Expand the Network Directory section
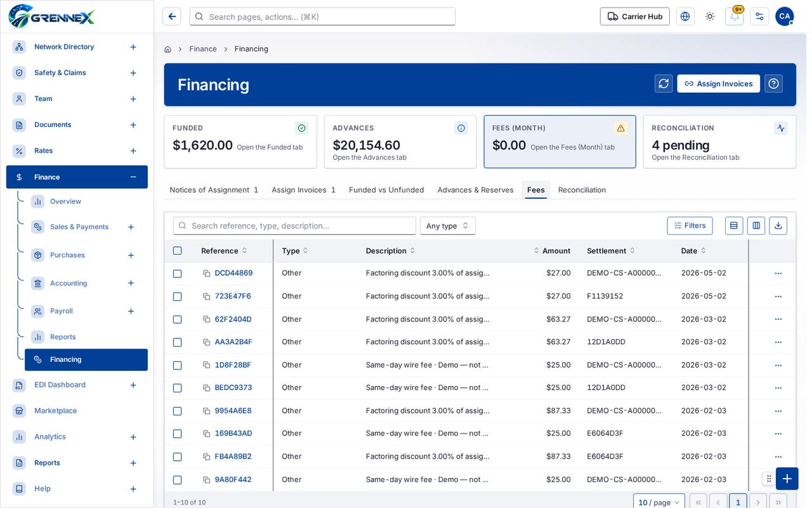Image resolution: width=812 pixels, height=508 pixels. tap(133, 47)
